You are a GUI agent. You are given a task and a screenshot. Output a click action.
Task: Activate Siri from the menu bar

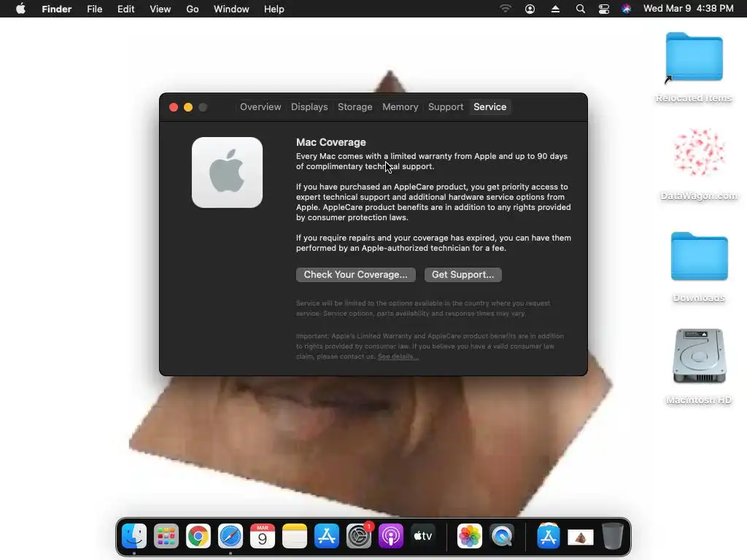point(627,9)
